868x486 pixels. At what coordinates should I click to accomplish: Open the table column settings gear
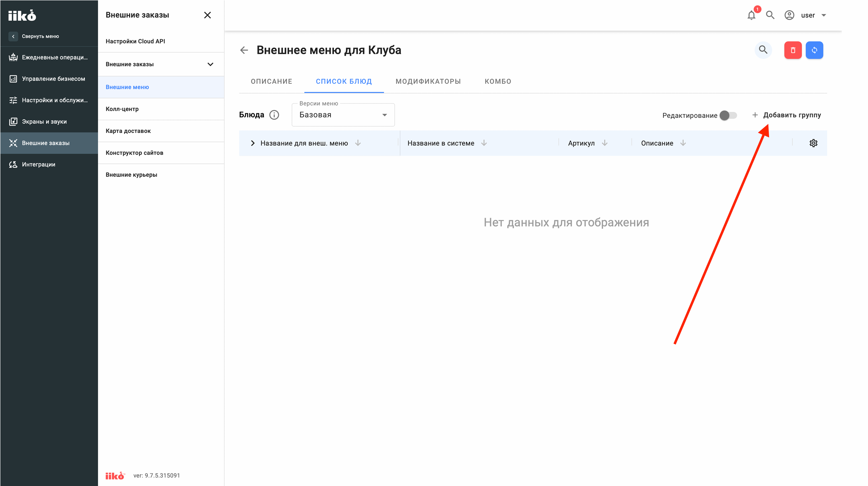tap(813, 143)
